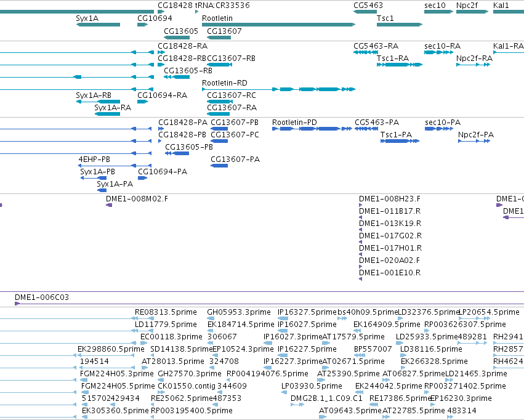524x420 pixels.
Task: Select the CG10694 gene label
Action: click(155, 18)
